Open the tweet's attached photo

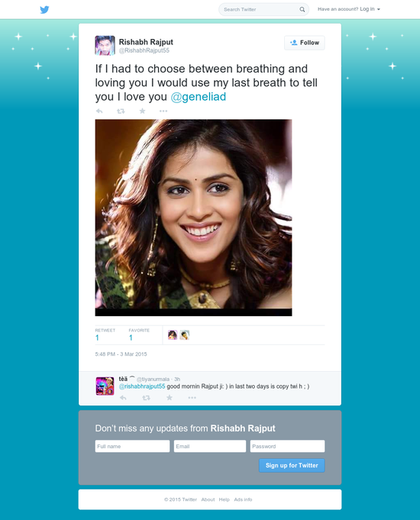click(x=193, y=218)
